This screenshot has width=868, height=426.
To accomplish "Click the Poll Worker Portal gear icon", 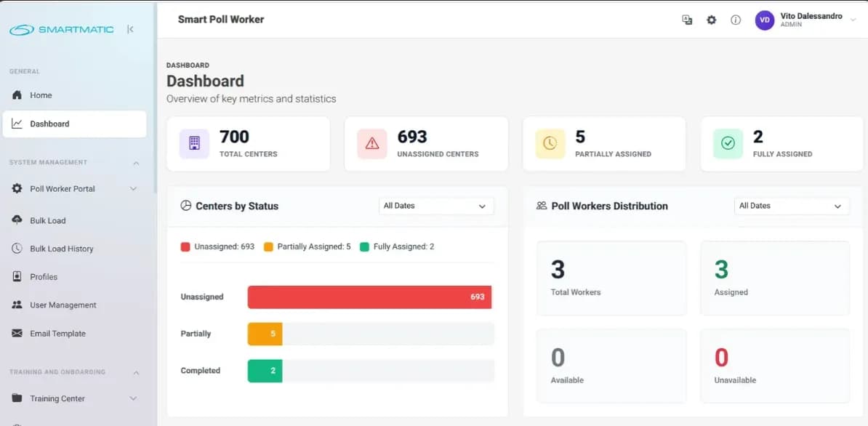I will coord(17,189).
